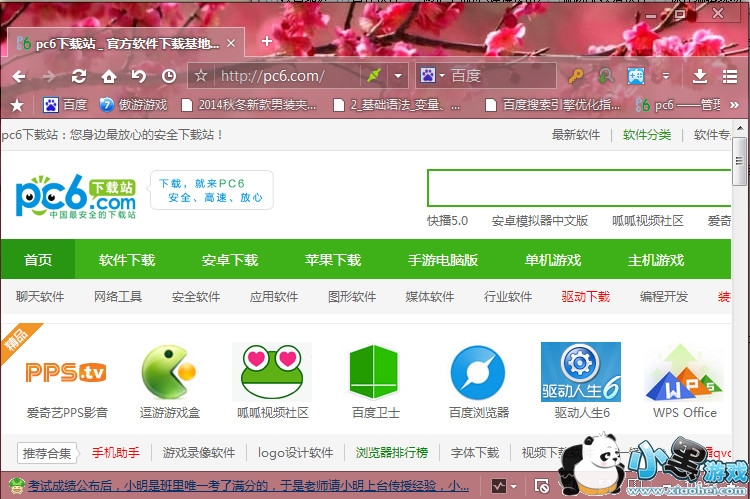750x499 pixels.
Task: Select the pc6下载站 browser tab
Action: pyautogui.click(x=126, y=43)
